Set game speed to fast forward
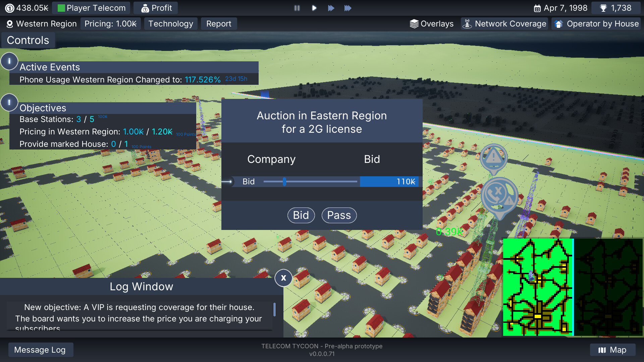This screenshot has height=362, width=644. [331, 8]
